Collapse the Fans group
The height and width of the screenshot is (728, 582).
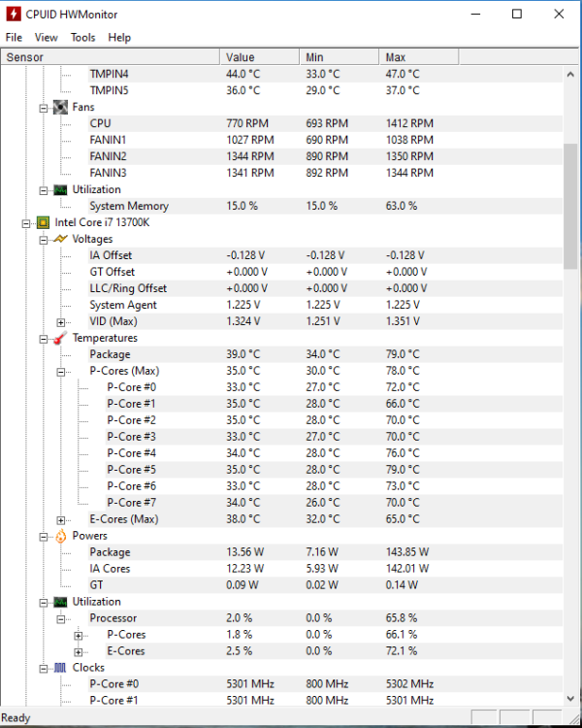coord(44,108)
